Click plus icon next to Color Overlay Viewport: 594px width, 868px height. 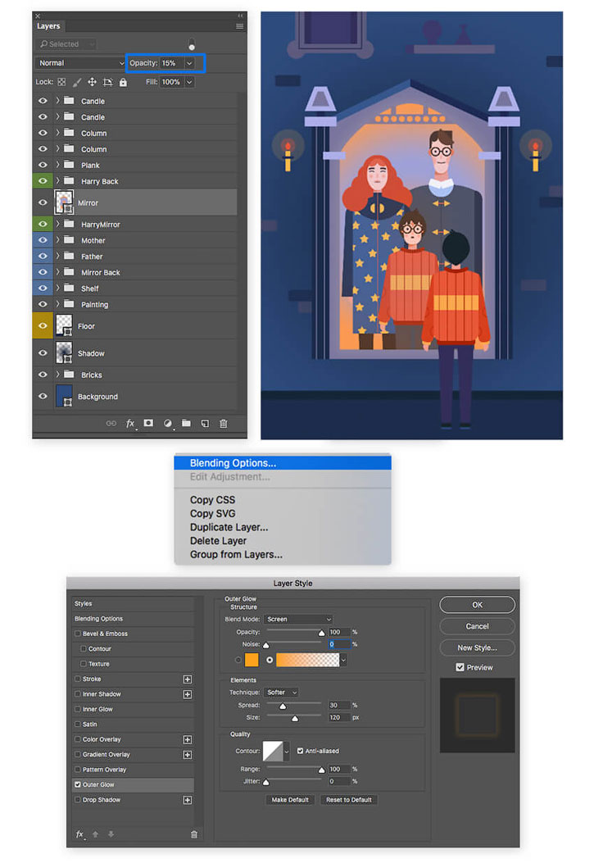tap(188, 739)
